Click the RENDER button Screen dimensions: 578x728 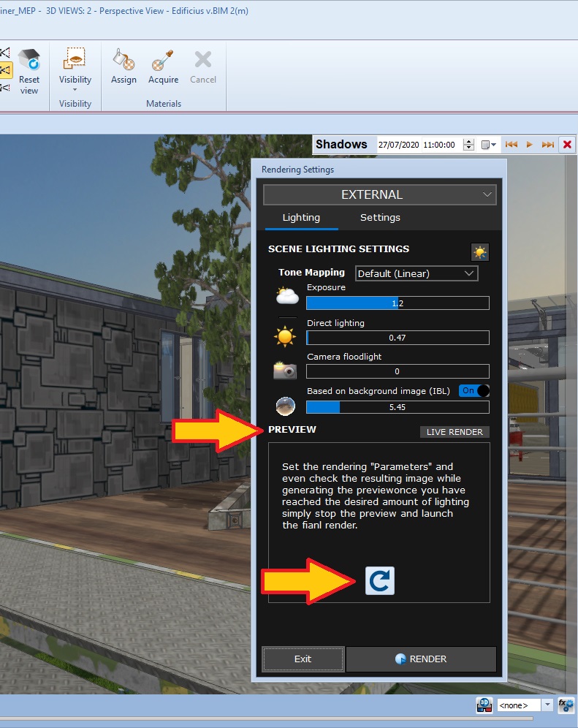click(421, 659)
